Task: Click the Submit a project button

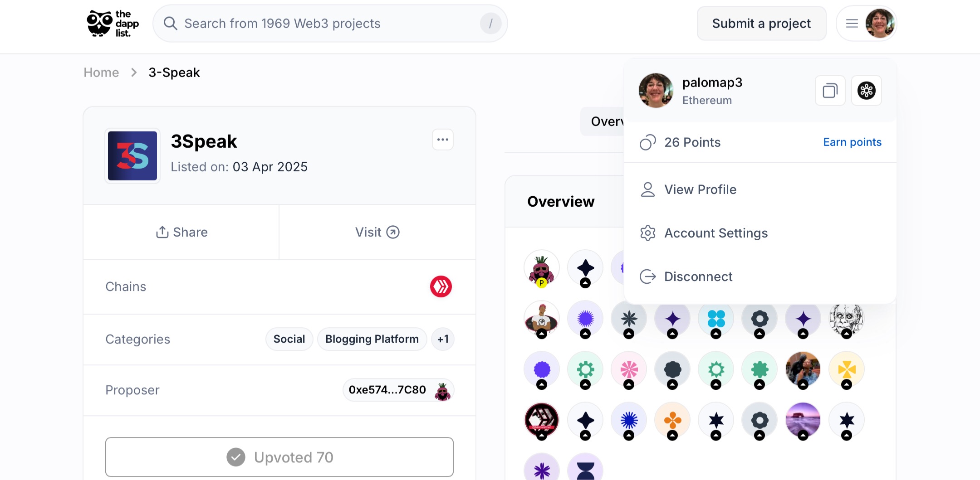Action: click(761, 24)
